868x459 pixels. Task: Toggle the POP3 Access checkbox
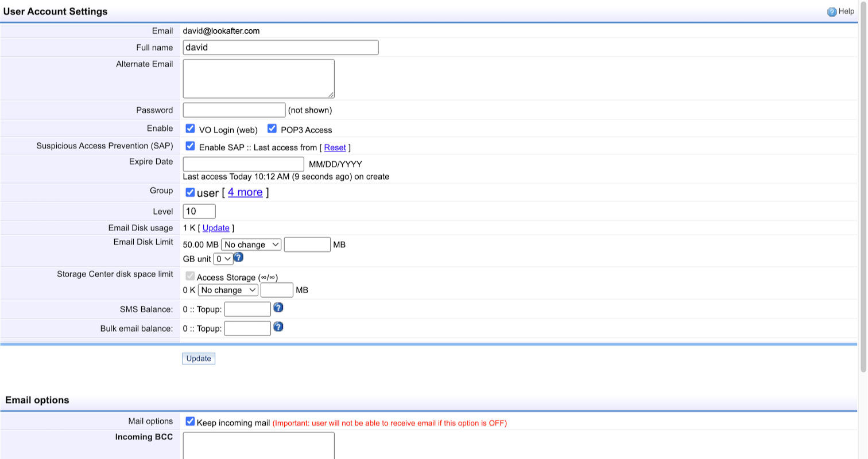(x=272, y=129)
